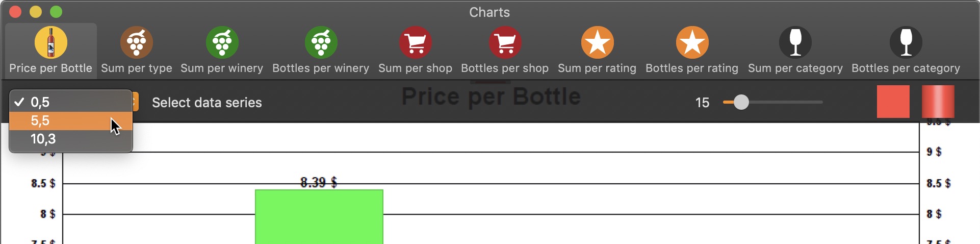The image size is (980, 244).
Task: Open the Sum per winery chart
Action: (222, 50)
